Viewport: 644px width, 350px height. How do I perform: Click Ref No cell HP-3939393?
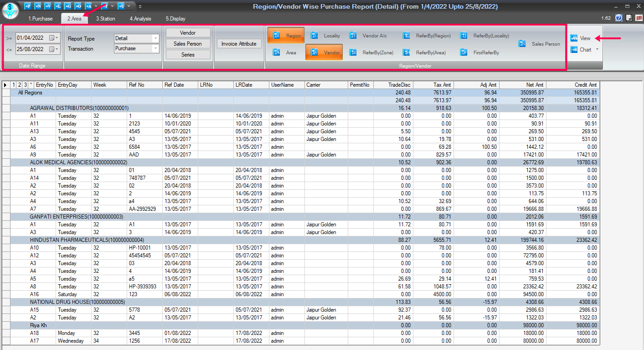[x=144, y=287]
